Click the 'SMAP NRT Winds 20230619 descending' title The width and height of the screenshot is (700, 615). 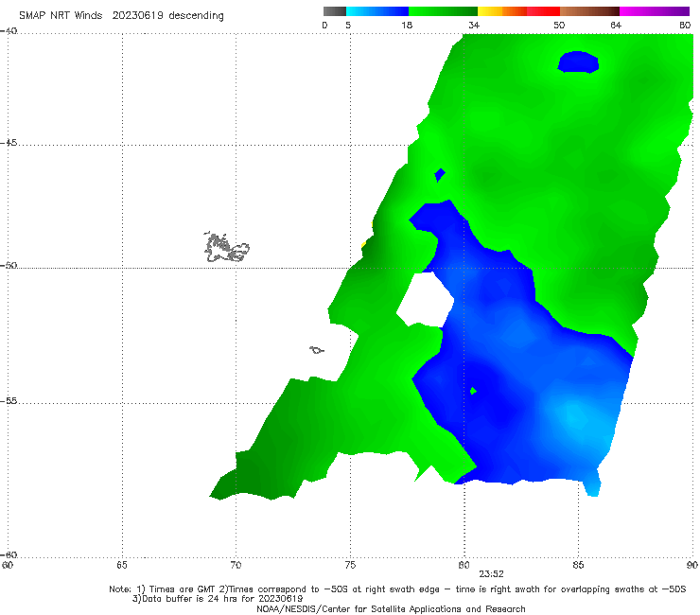point(121,16)
